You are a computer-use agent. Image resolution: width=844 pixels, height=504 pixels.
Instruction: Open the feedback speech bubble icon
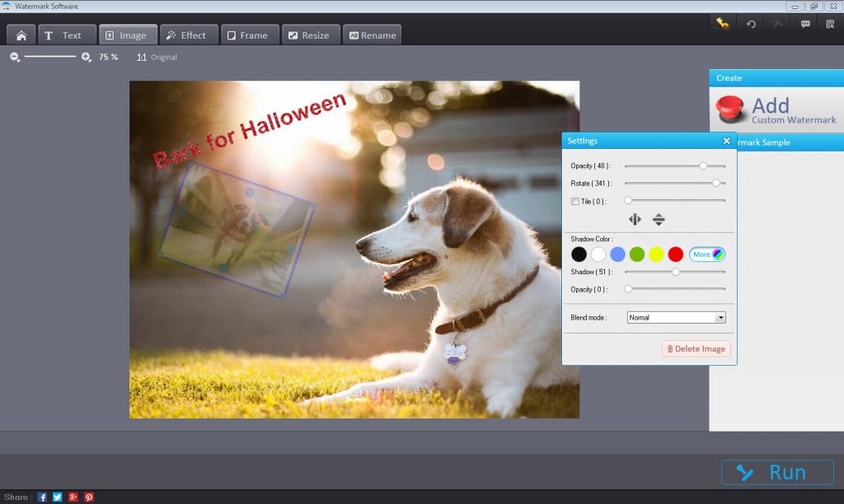805,25
